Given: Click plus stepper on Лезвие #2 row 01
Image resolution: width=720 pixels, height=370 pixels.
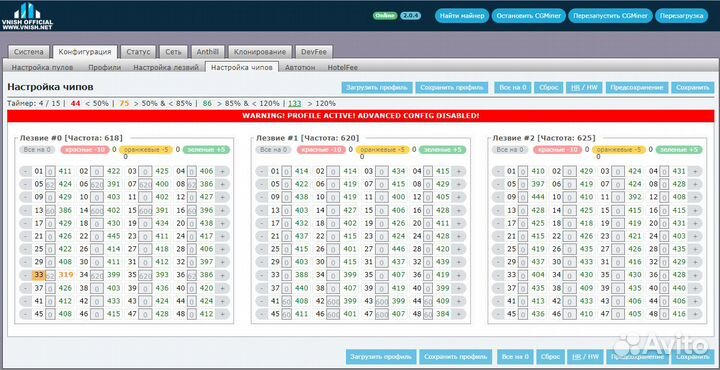Looking at the screenshot, I should click(x=695, y=172).
